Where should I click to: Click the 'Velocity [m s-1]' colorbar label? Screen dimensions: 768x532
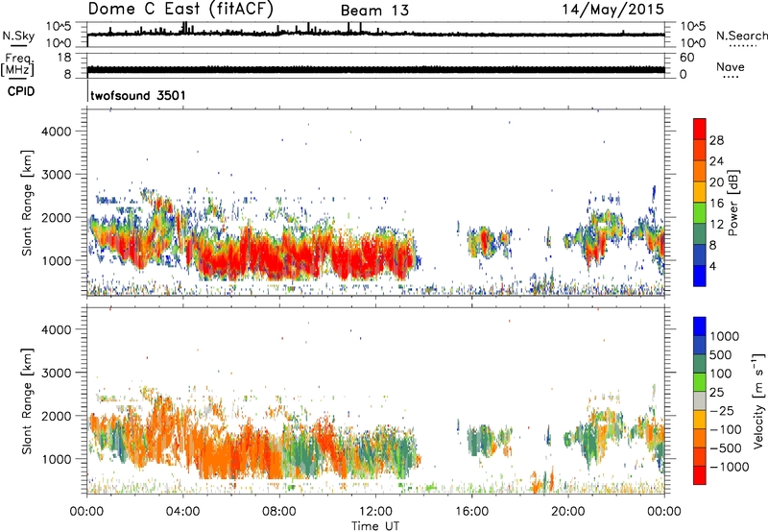(x=758, y=400)
